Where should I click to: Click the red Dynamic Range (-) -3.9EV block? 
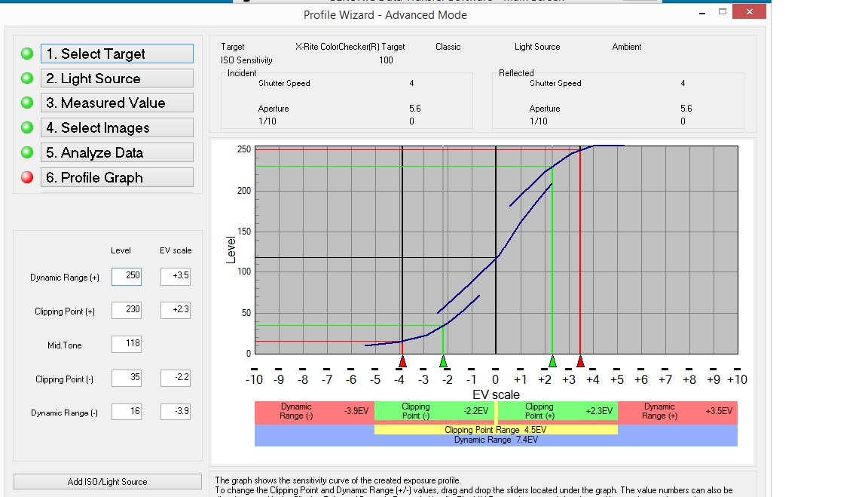[314, 411]
